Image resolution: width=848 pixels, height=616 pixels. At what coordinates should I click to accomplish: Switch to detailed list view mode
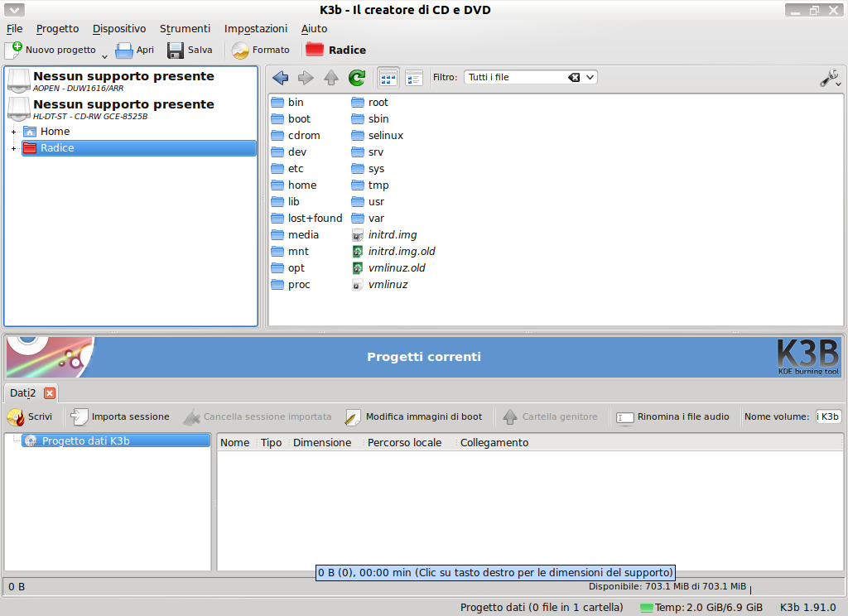pos(414,78)
